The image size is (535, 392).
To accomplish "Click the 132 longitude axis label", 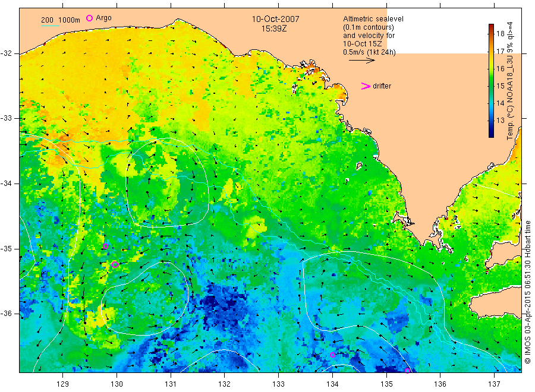I will coord(224,384).
